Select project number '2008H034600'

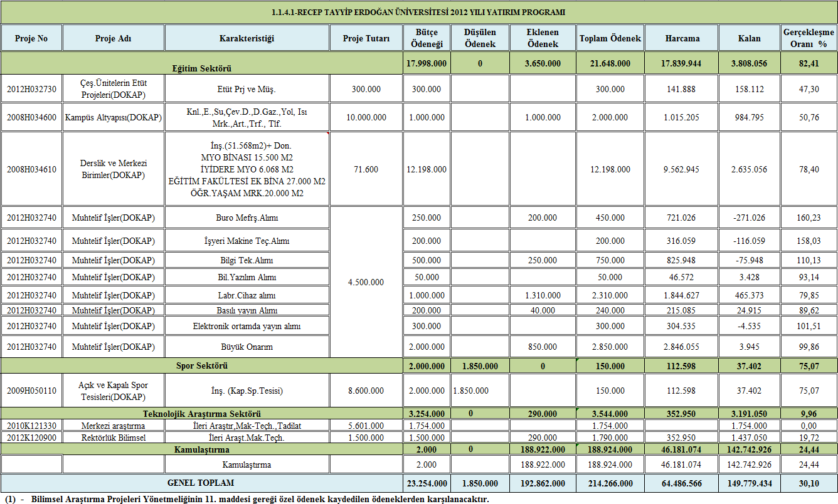pyautogui.click(x=31, y=117)
